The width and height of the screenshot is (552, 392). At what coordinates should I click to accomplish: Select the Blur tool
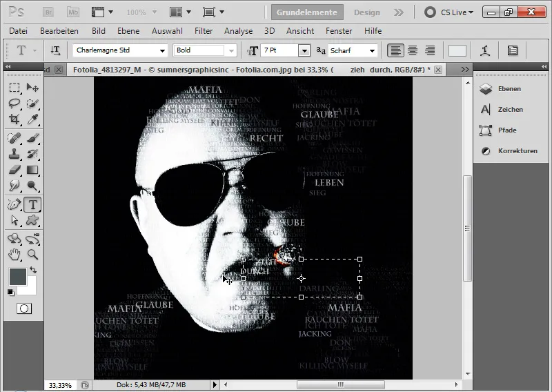14,186
